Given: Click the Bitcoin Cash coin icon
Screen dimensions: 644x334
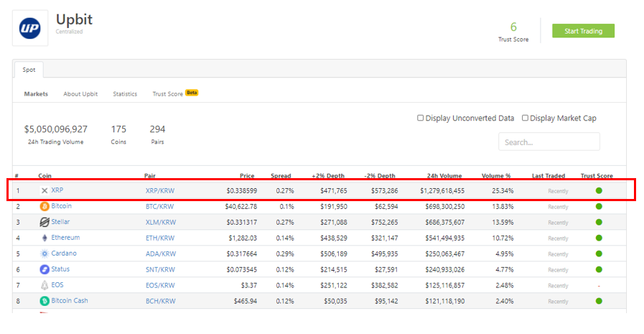Looking at the screenshot, I should click(x=45, y=301).
